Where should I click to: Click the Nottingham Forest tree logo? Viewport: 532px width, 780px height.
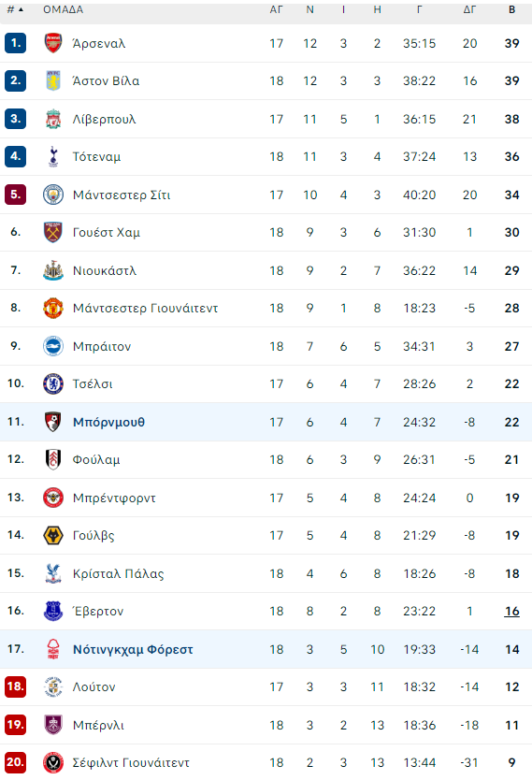[x=53, y=649]
